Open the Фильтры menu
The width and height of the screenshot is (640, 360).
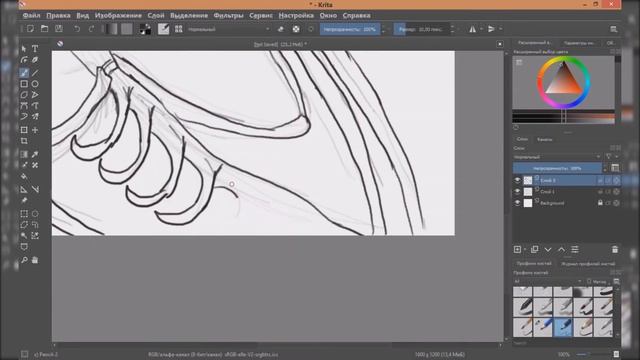point(228,16)
